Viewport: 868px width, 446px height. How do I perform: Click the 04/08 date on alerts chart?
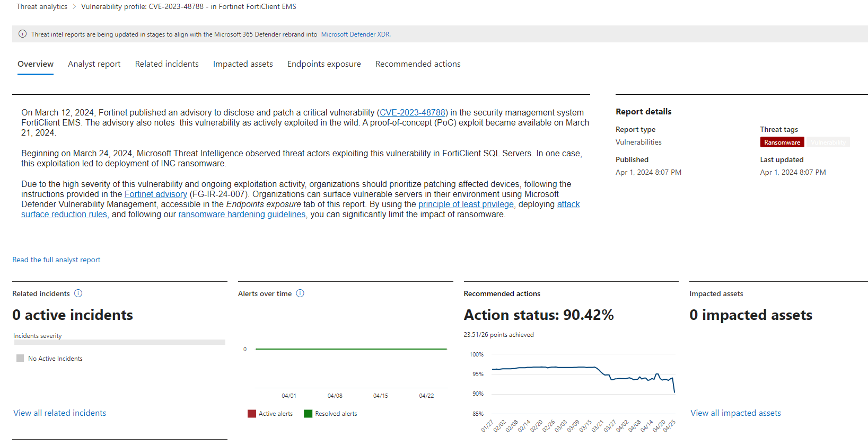[335, 396]
